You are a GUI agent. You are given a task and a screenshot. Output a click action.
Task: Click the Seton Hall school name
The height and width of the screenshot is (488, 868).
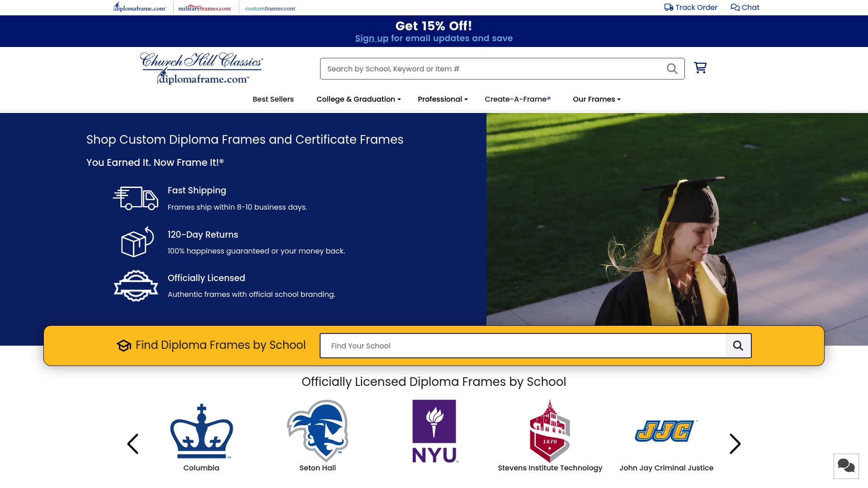[317, 468]
